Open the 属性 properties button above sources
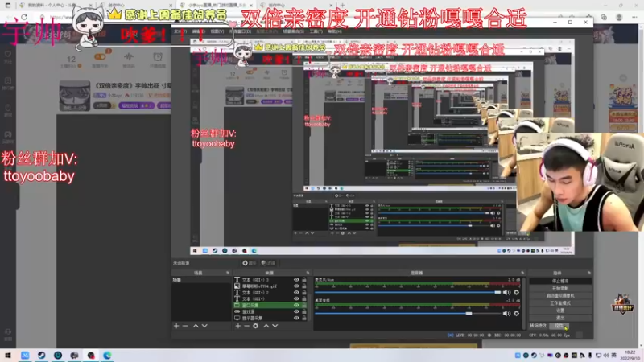This screenshot has width=644, height=362. coord(250,263)
